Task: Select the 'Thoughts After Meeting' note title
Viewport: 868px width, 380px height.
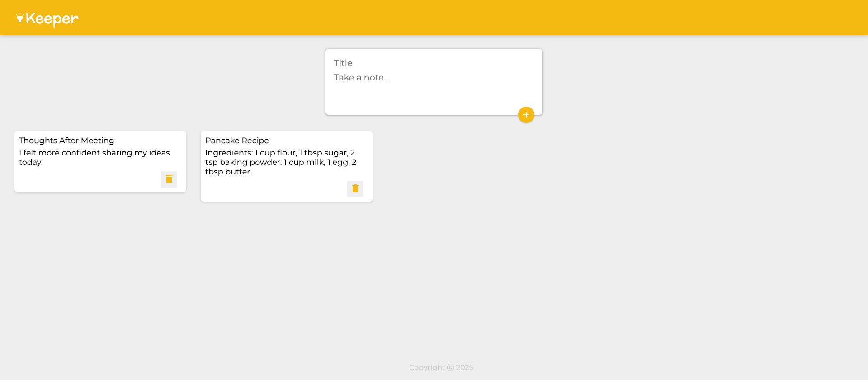Action: coord(66,141)
